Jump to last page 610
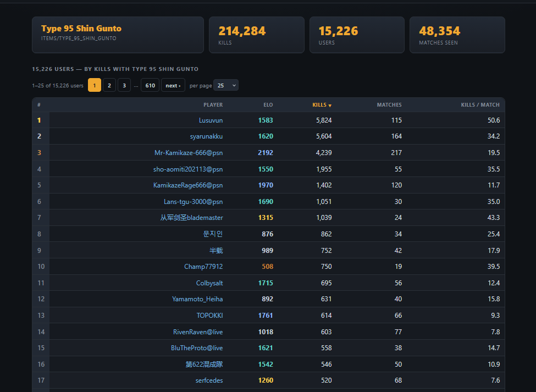 coord(150,85)
